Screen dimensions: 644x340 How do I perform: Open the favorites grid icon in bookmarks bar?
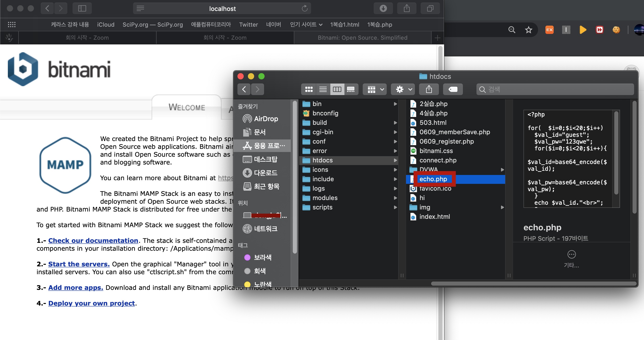[x=12, y=25]
